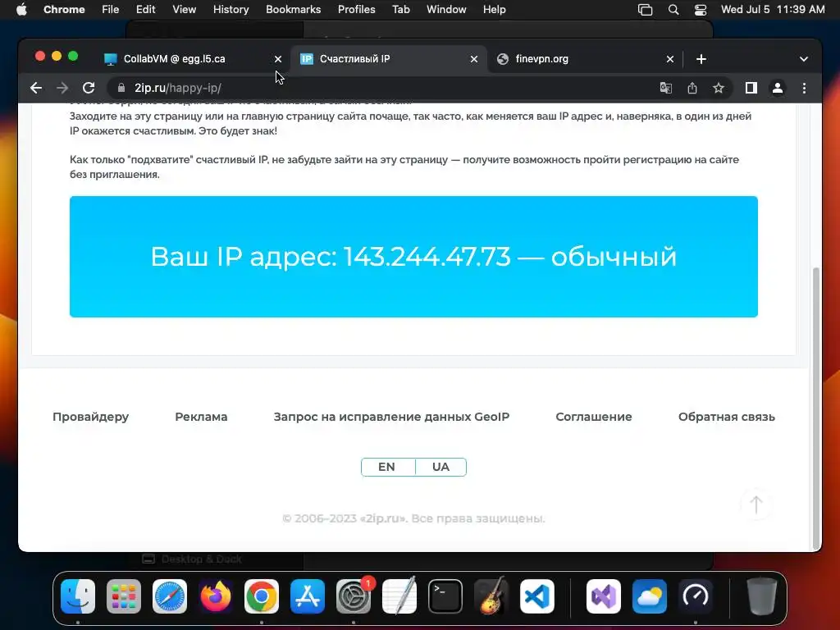Open Chrome three-dot menu
Image resolution: width=840 pixels, height=630 pixels.
pyautogui.click(x=804, y=88)
